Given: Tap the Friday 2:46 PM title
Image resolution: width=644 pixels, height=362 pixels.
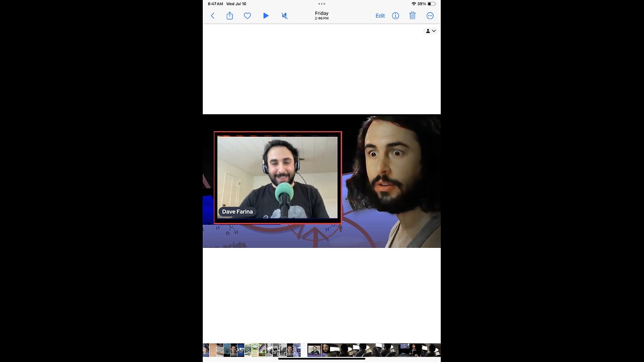Looking at the screenshot, I should (321, 16).
